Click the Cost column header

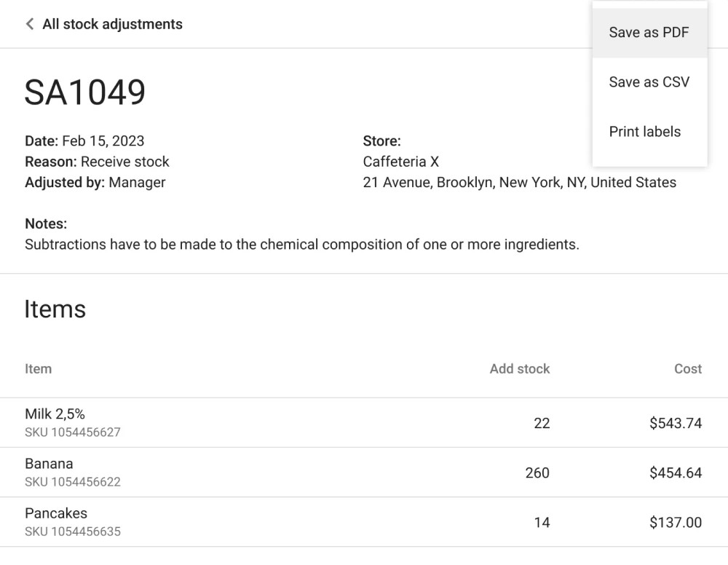coord(687,369)
